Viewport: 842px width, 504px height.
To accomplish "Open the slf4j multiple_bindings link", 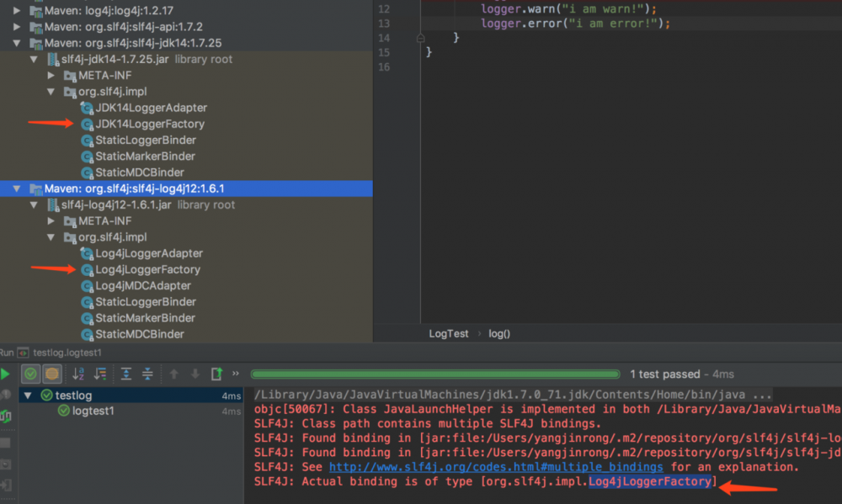I will pos(496,467).
